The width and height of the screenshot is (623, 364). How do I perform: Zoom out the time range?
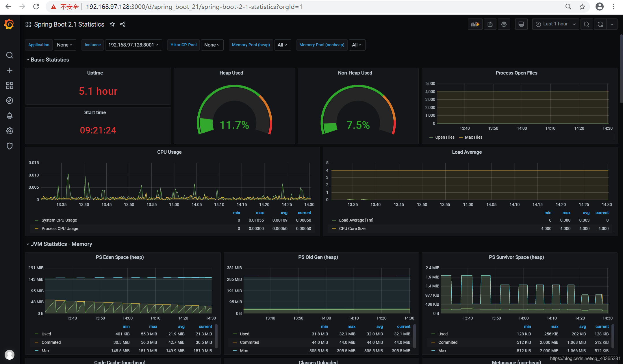(587, 24)
